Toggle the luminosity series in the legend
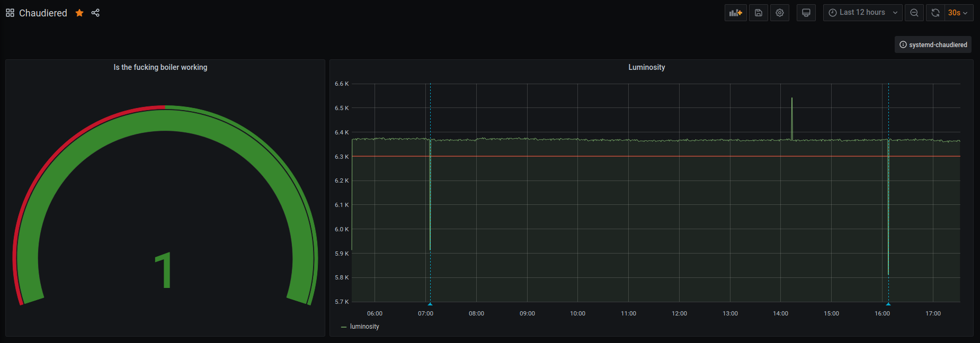This screenshot has width=980, height=343. 364,327
